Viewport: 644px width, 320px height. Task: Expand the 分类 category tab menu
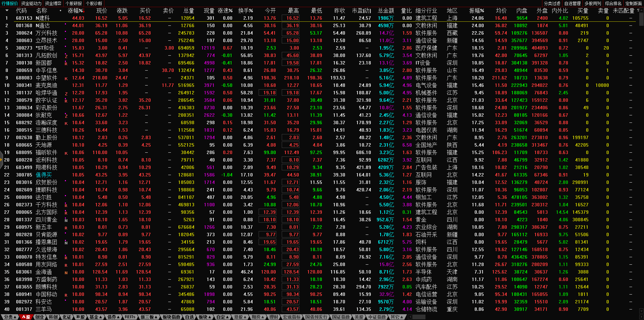(10, 317)
